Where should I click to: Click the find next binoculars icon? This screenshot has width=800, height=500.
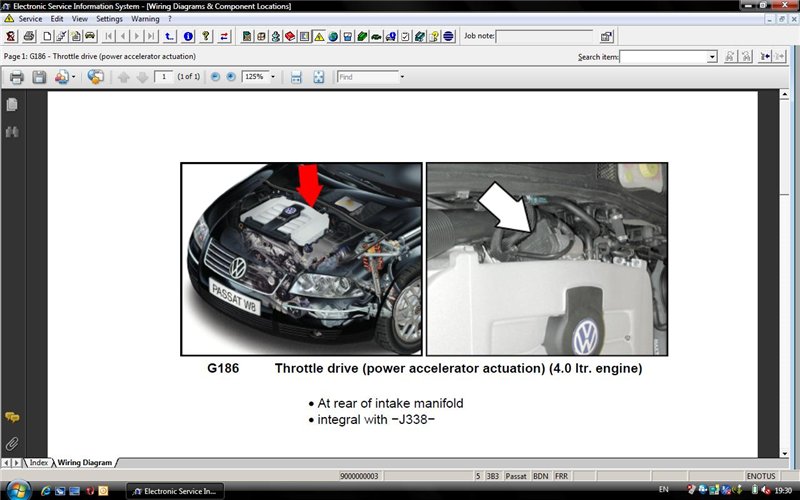tap(746, 57)
